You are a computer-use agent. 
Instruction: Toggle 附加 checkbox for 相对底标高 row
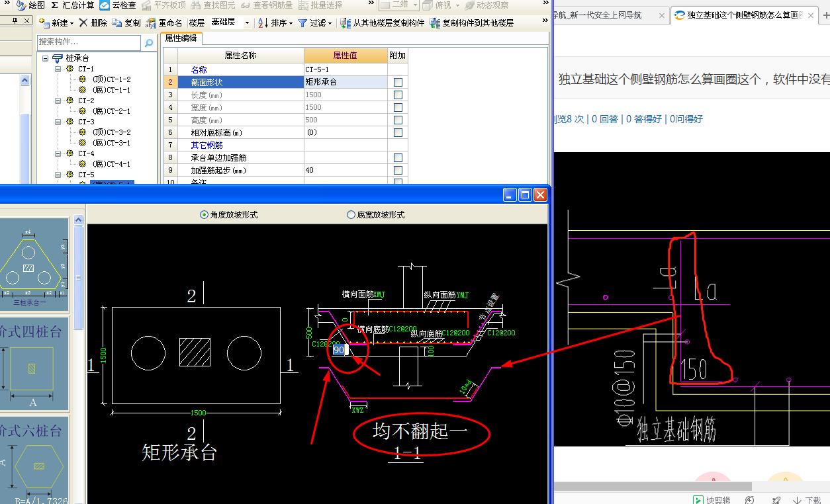tap(398, 133)
